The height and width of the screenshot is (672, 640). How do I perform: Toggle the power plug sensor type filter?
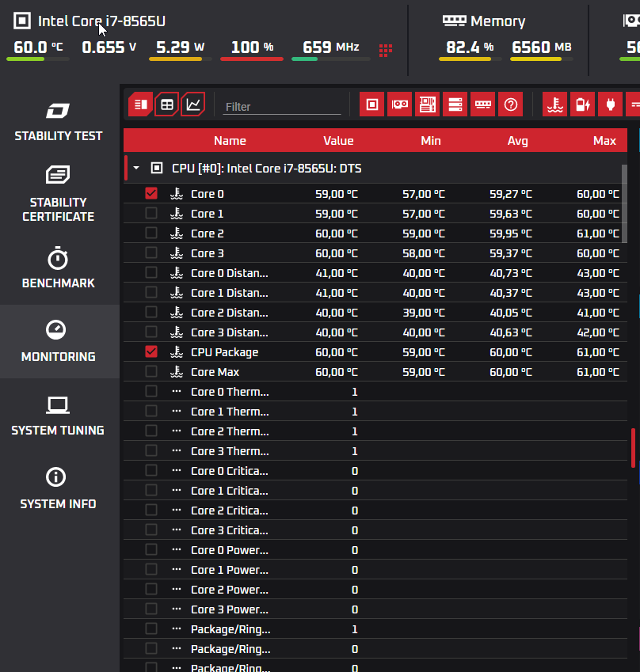(611, 104)
